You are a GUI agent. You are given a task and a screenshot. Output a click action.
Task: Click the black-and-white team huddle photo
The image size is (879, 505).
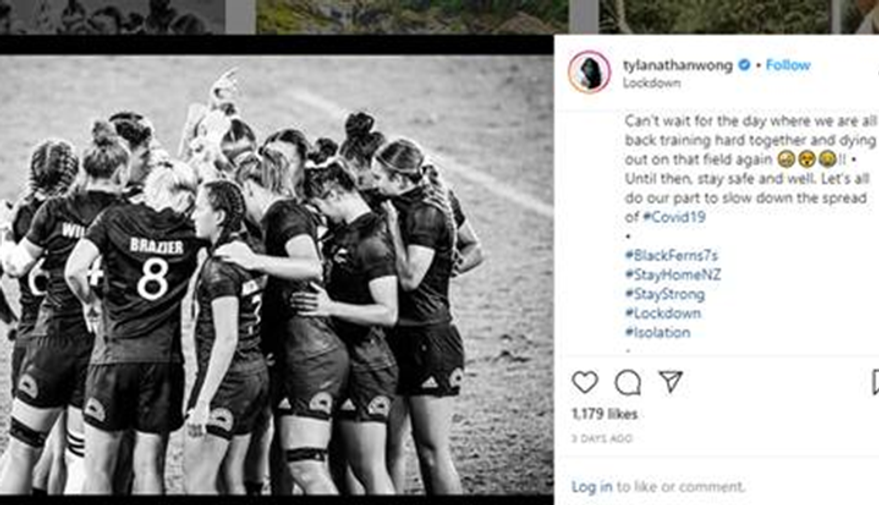point(276,275)
